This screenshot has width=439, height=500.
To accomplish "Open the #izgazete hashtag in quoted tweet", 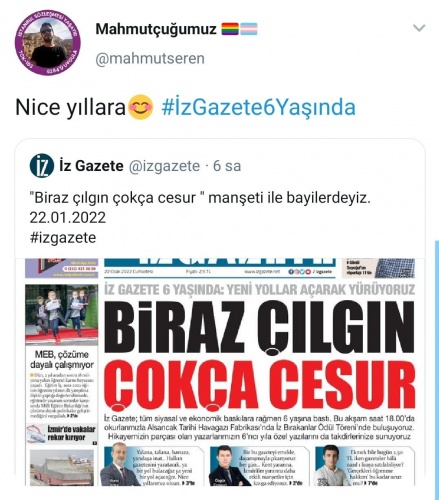I will pyautogui.click(x=63, y=238).
